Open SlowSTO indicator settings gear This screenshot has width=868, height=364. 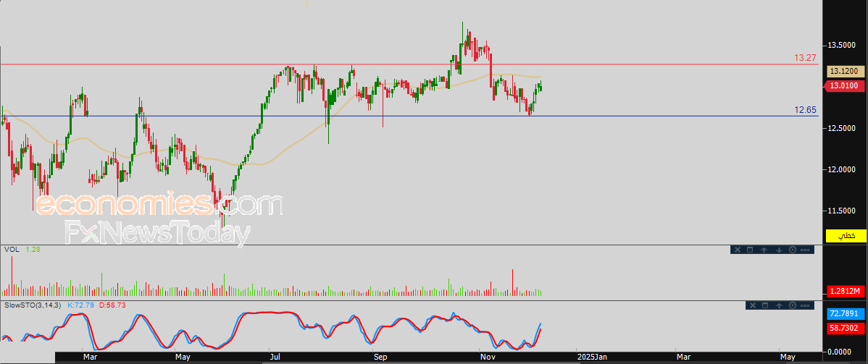point(792,305)
